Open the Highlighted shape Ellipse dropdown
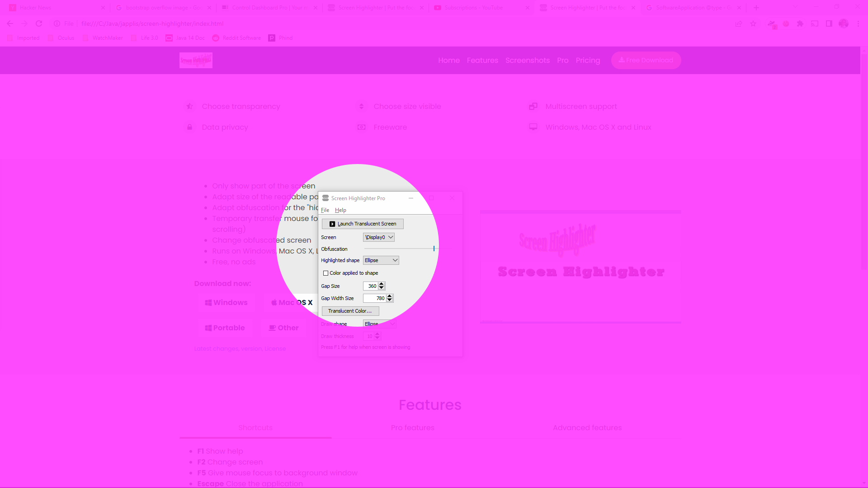 coord(381,260)
